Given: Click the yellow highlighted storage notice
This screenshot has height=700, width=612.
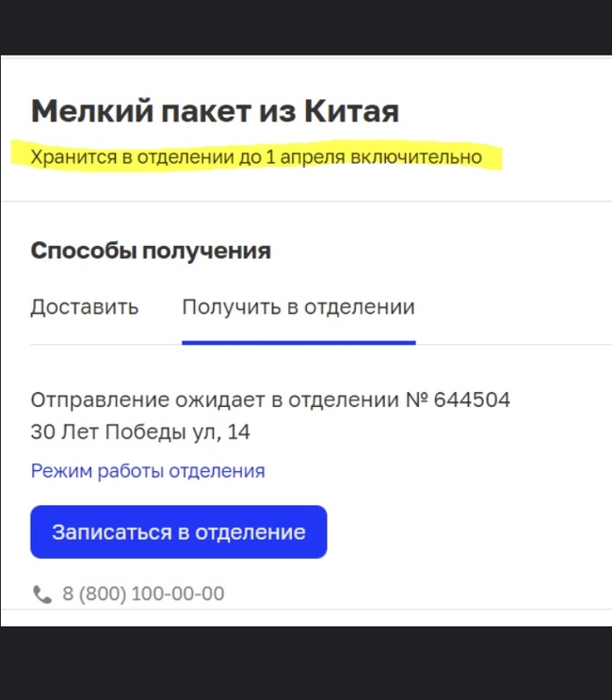Looking at the screenshot, I should pyautogui.click(x=256, y=157).
